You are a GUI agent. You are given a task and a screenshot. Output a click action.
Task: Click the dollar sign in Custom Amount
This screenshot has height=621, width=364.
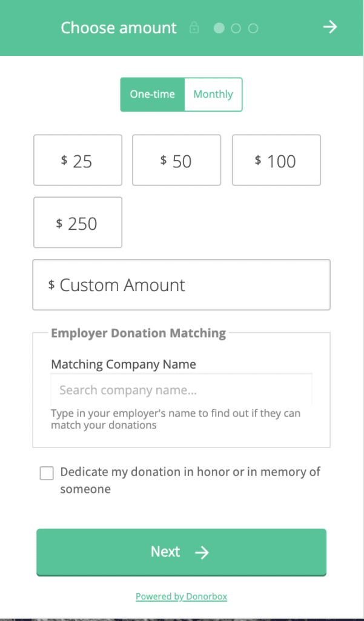pyautogui.click(x=51, y=284)
